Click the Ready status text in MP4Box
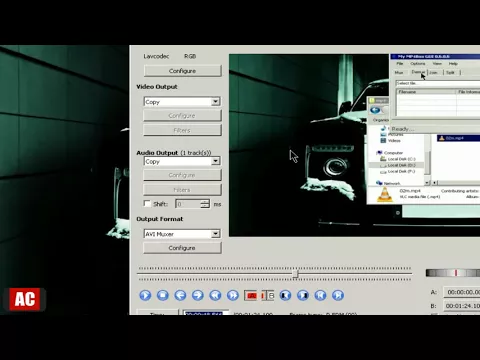Image resolution: width=480 pixels, height=360 pixels. click(403, 129)
